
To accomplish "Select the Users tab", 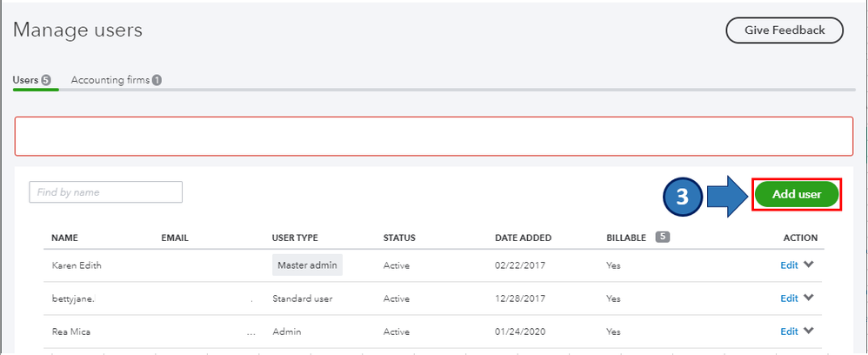I will tap(25, 80).
